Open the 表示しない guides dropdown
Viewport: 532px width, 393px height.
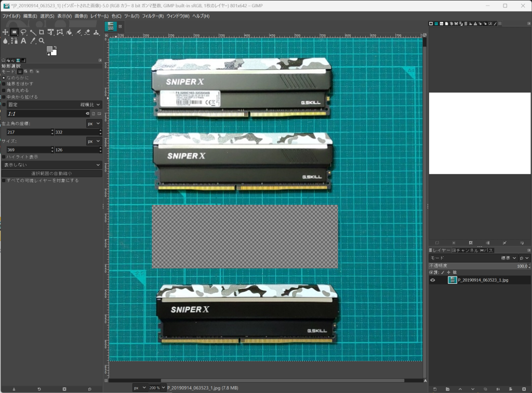51,165
